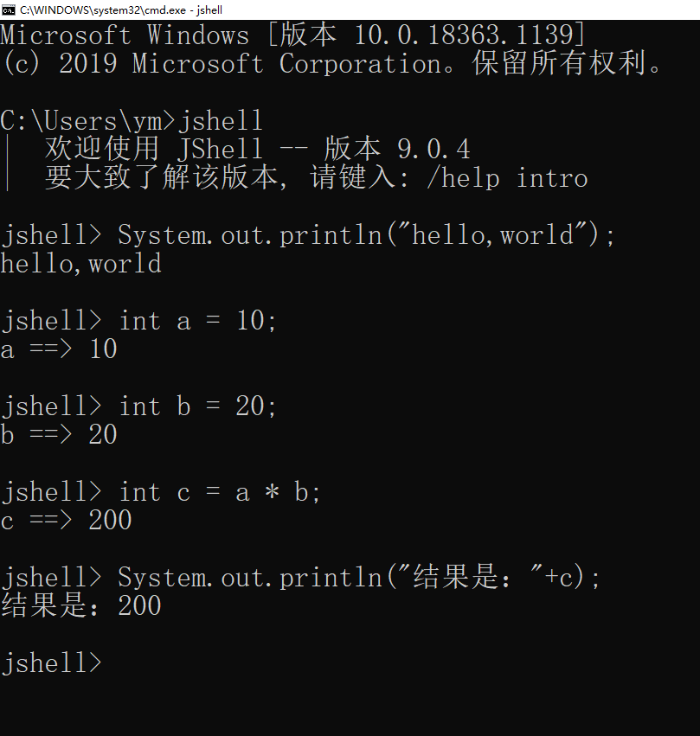Click the empty jshell> prompt at bottom
The image size is (700, 736).
(x=52, y=662)
